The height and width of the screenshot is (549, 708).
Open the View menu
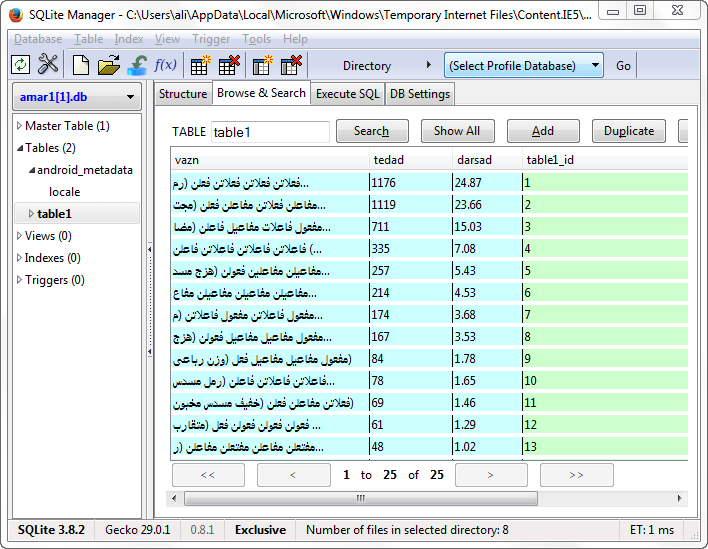[167, 39]
